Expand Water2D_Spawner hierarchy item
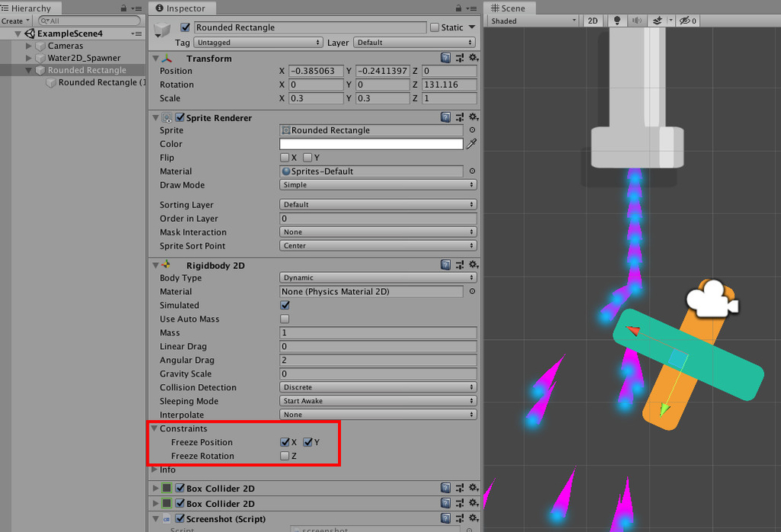This screenshot has width=781, height=532. 29,58
